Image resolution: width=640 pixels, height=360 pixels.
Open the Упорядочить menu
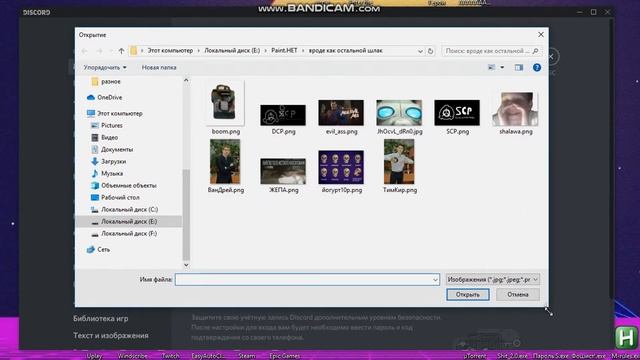pos(105,67)
